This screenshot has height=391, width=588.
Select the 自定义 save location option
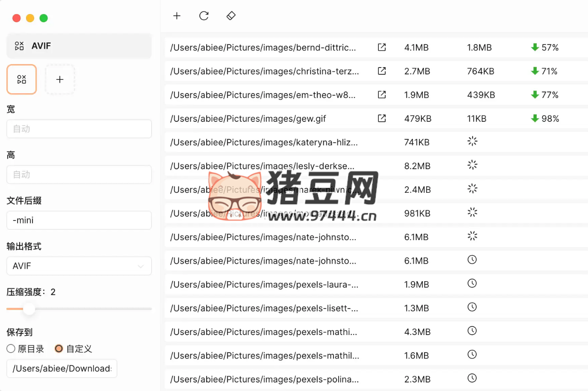(x=59, y=349)
